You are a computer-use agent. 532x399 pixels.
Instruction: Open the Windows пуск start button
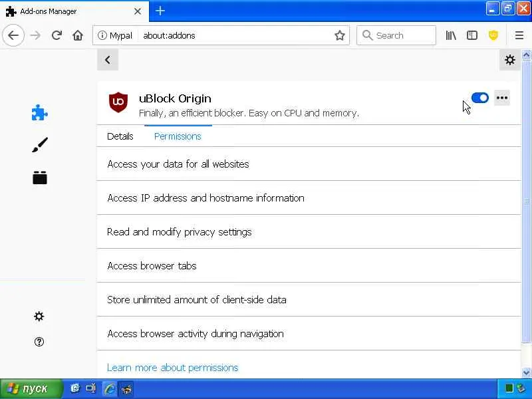point(31,389)
